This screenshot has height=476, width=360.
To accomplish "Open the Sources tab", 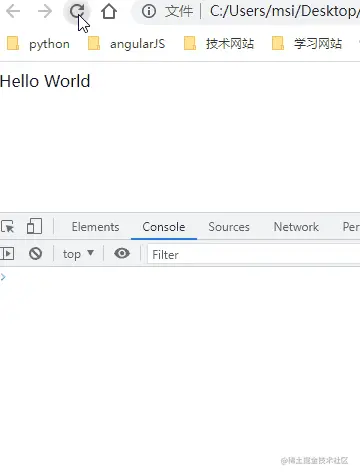I will [229, 227].
